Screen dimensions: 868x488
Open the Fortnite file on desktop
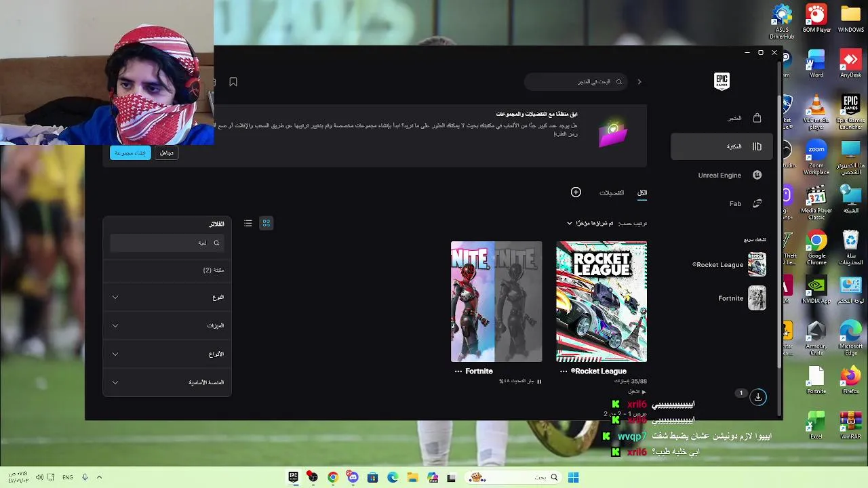click(x=816, y=380)
